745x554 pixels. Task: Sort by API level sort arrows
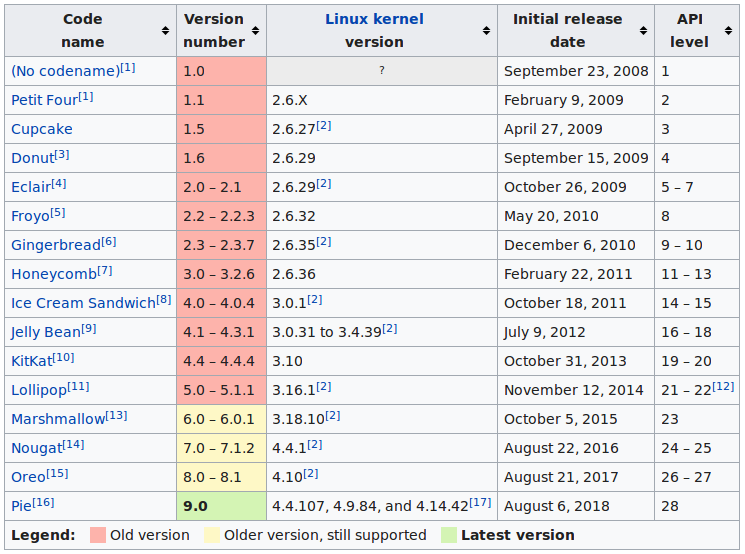728,31
